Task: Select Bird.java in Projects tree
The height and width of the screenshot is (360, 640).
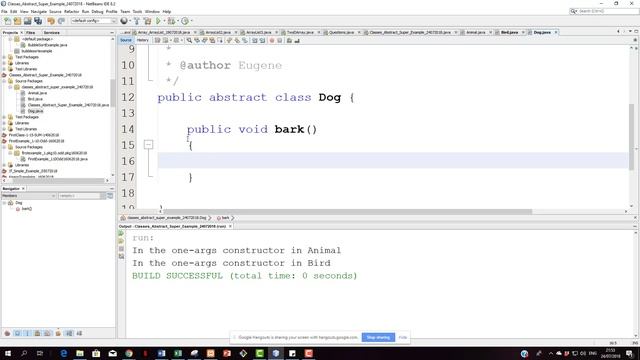Action: pos(35,99)
